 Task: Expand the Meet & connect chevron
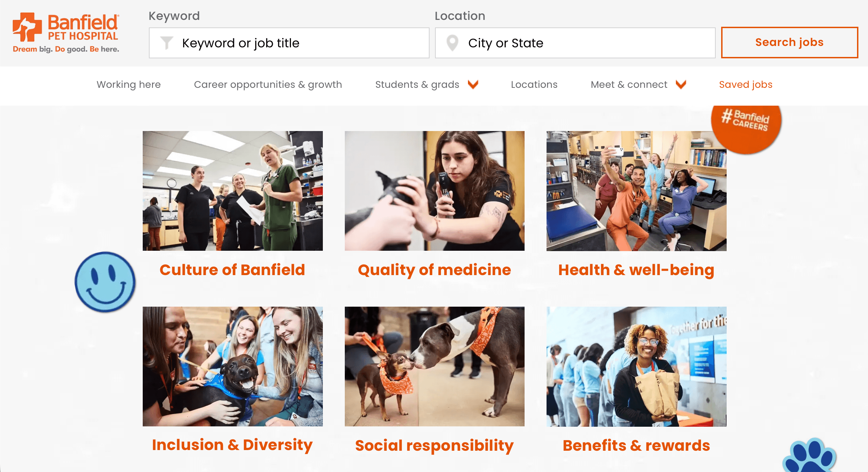click(x=681, y=84)
